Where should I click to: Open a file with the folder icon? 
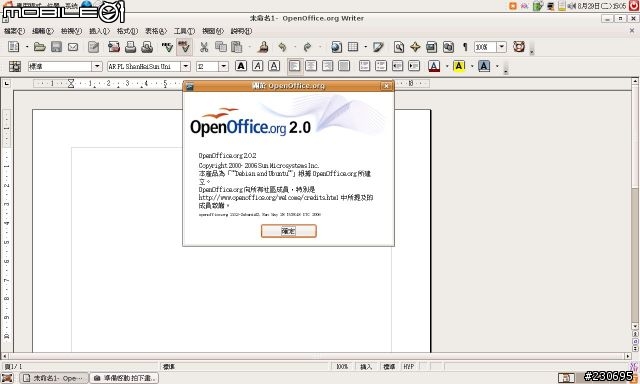(x=40, y=47)
